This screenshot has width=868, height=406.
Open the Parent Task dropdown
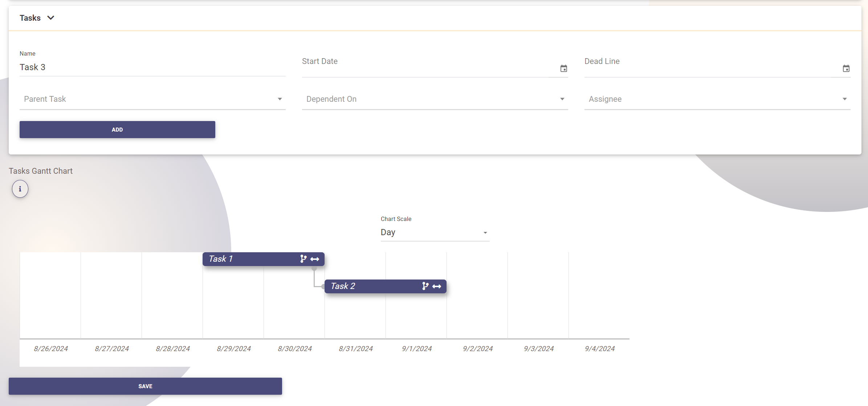[x=152, y=99]
